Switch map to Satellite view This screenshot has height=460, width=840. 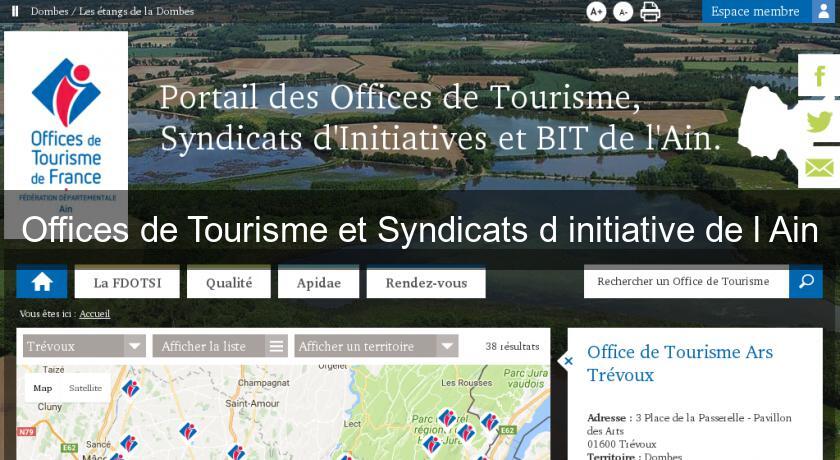point(85,388)
